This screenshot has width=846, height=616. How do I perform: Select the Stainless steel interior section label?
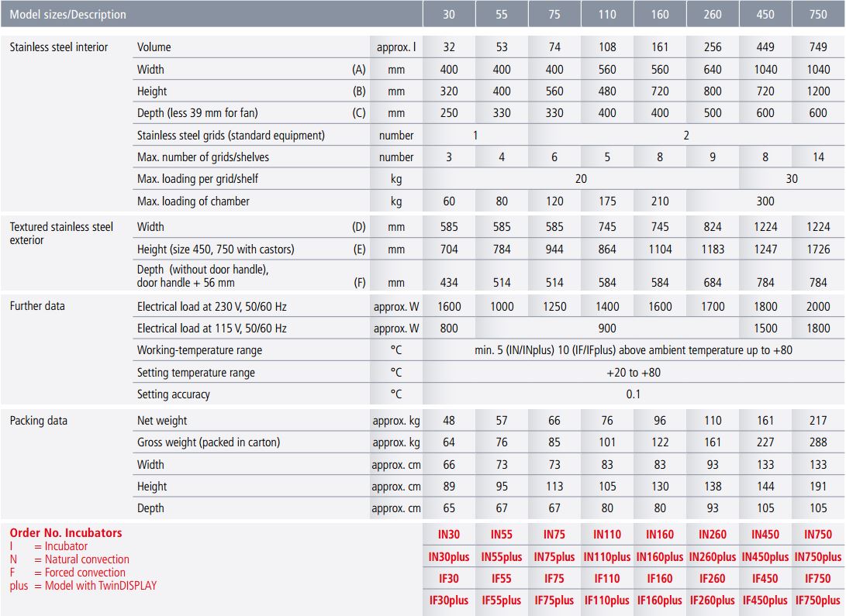pos(59,47)
